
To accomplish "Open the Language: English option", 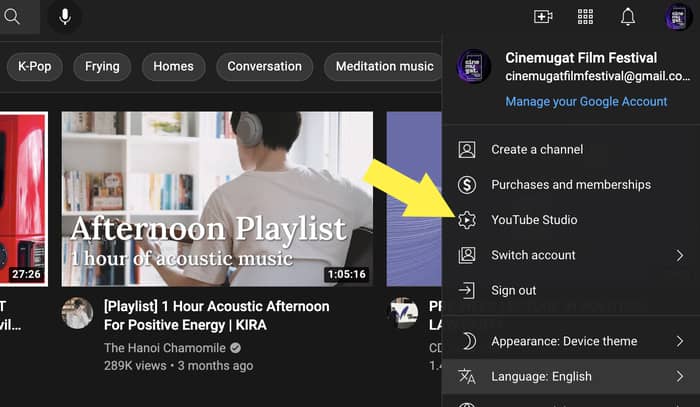I will 571,377.
